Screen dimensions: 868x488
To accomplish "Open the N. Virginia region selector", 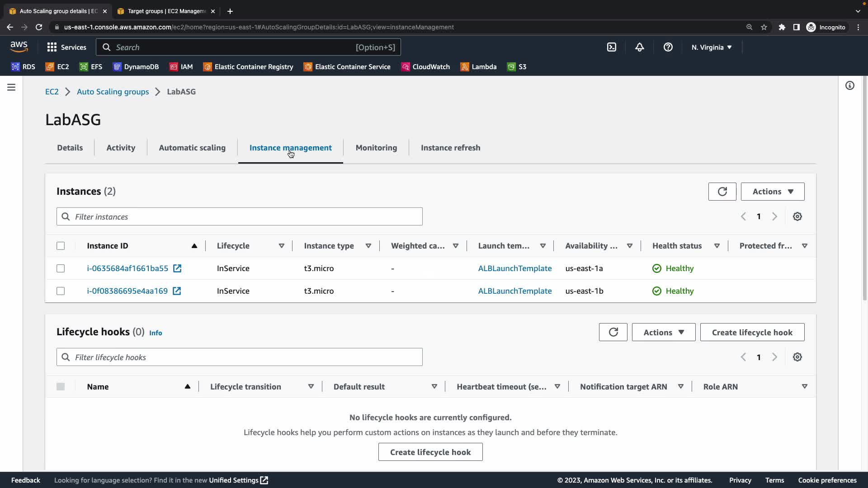I will coord(711,47).
